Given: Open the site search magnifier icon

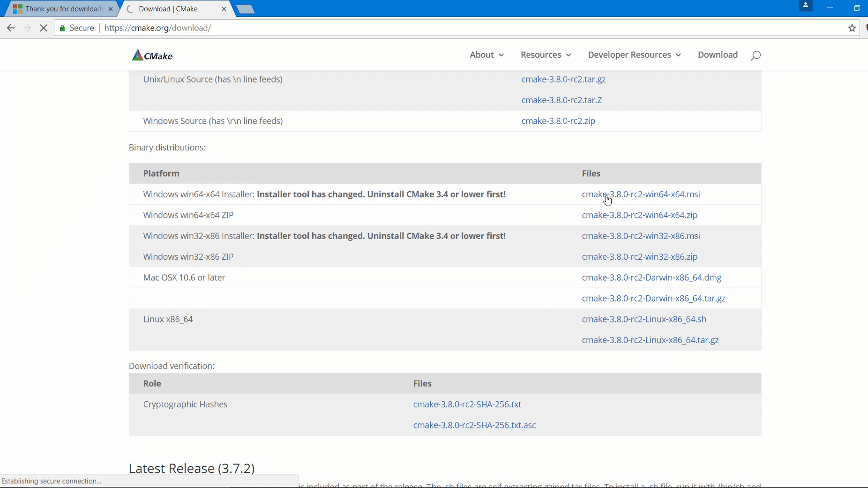Looking at the screenshot, I should point(756,55).
